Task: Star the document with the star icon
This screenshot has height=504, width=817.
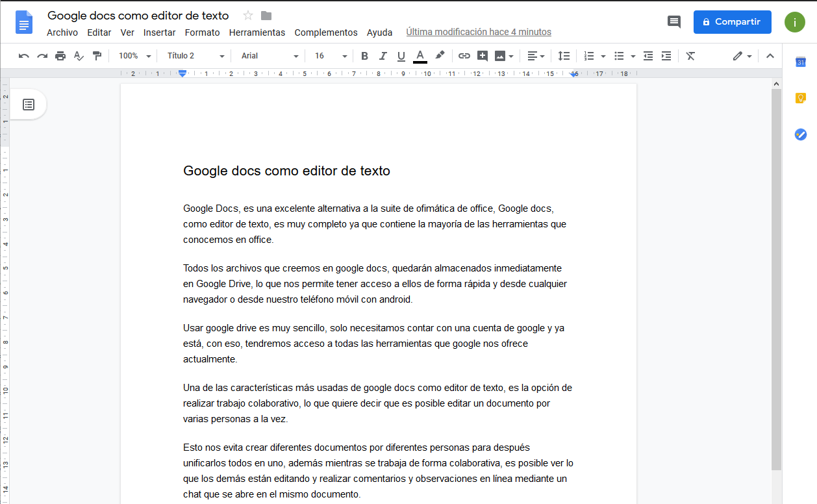Action: [247, 16]
